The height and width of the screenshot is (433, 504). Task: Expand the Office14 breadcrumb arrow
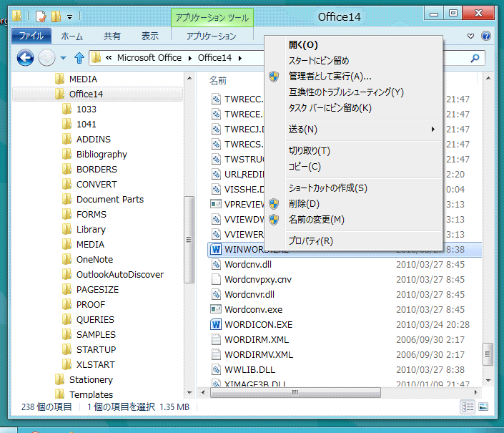click(239, 58)
